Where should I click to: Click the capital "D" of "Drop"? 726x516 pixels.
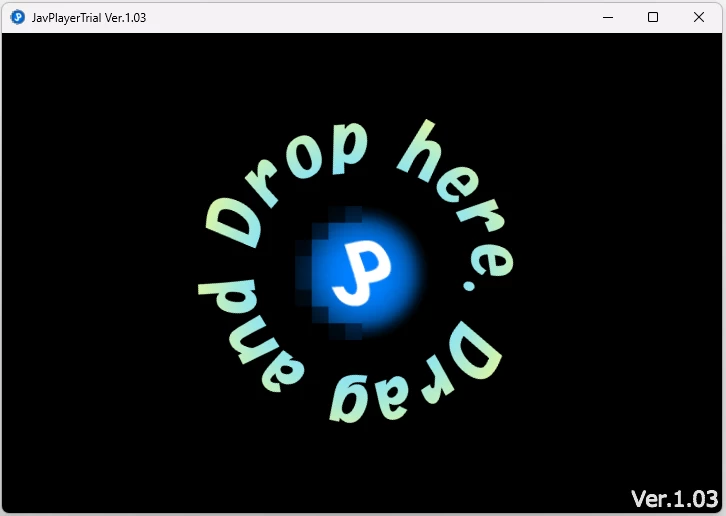(x=233, y=222)
